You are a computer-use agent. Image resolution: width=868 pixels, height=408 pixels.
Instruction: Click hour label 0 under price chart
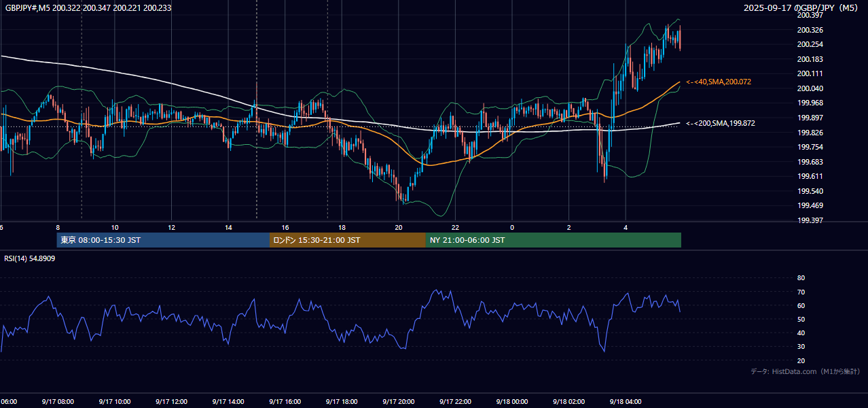512,227
